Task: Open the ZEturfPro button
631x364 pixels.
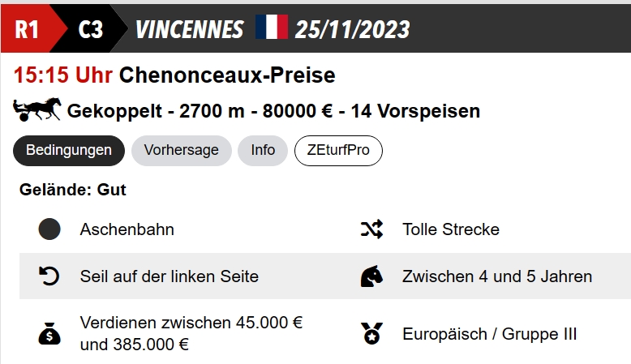Action: click(x=338, y=151)
